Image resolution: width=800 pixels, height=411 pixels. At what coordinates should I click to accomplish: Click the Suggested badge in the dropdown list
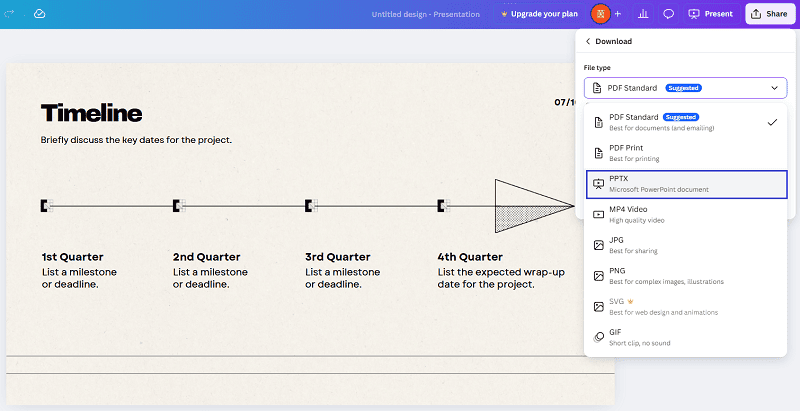pos(681,117)
